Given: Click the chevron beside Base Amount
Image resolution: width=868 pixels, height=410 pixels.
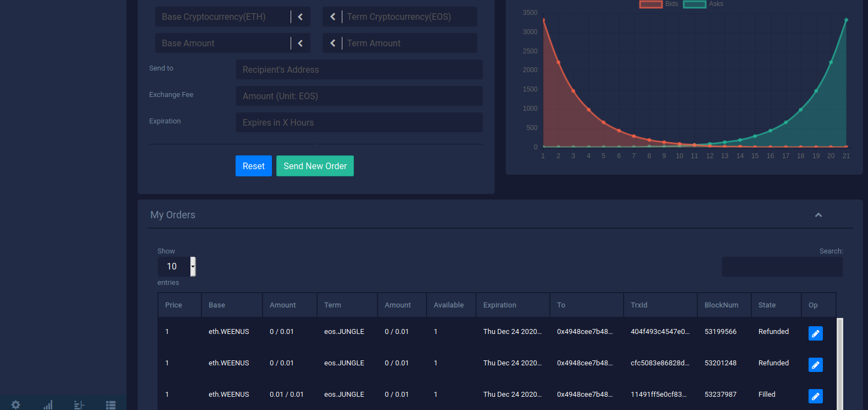Looking at the screenshot, I should [301, 44].
